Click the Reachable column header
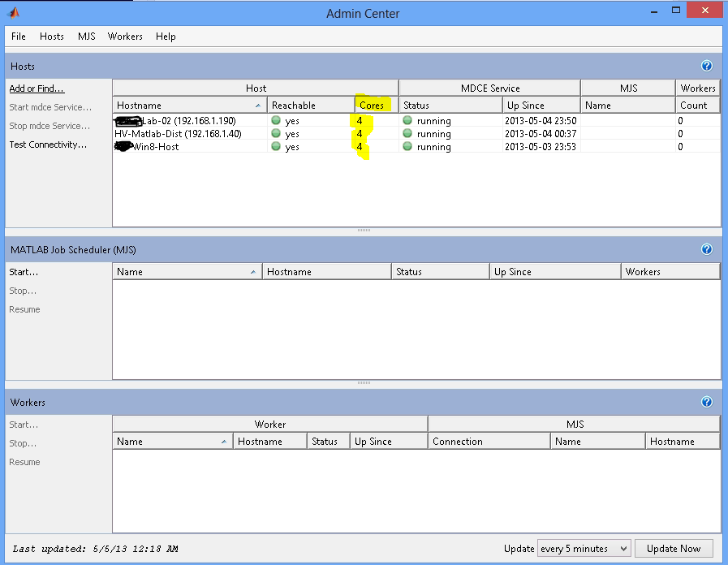This screenshot has height=565, width=728. (311, 105)
